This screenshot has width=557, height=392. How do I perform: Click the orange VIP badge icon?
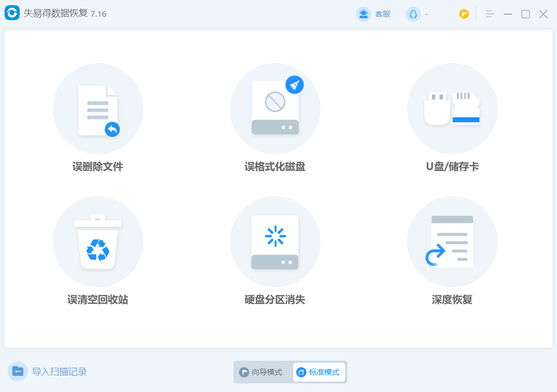[x=464, y=14]
